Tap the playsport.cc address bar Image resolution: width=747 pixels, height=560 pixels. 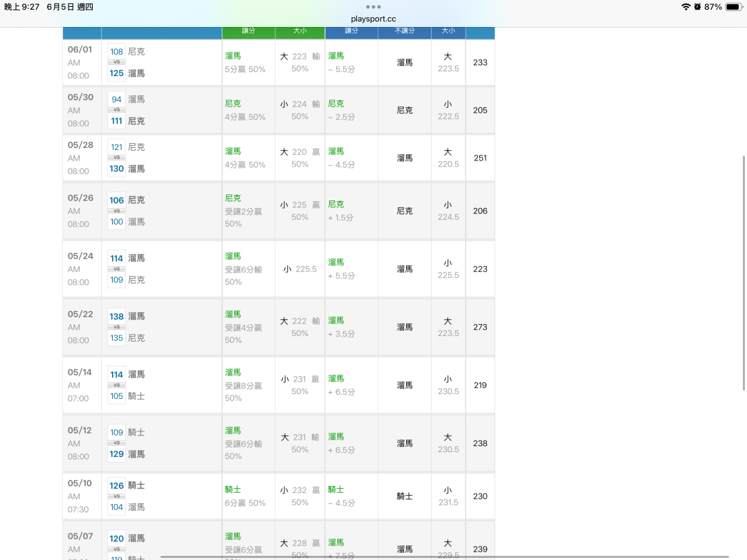point(373,19)
